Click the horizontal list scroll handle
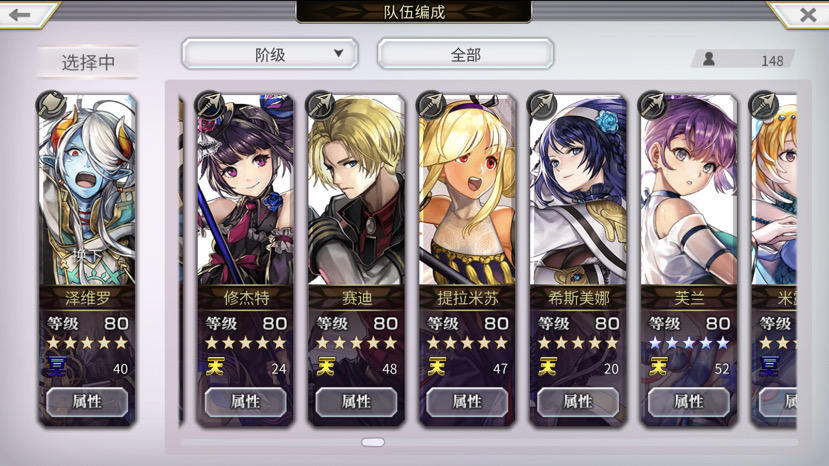Screen dimensions: 829x466 [x=373, y=442]
